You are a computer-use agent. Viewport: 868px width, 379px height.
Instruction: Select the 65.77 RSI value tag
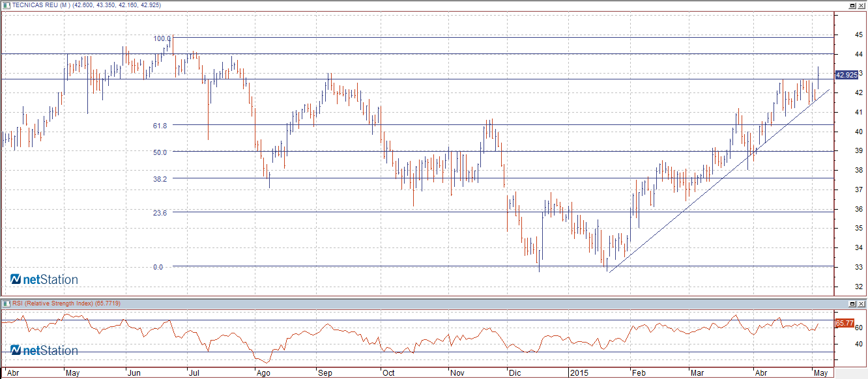click(x=844, y=323)
